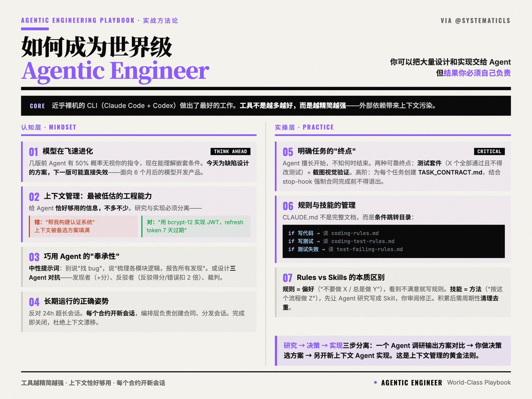
Task: Click the THINK AHEAD badge
Action: coord(230,151)
